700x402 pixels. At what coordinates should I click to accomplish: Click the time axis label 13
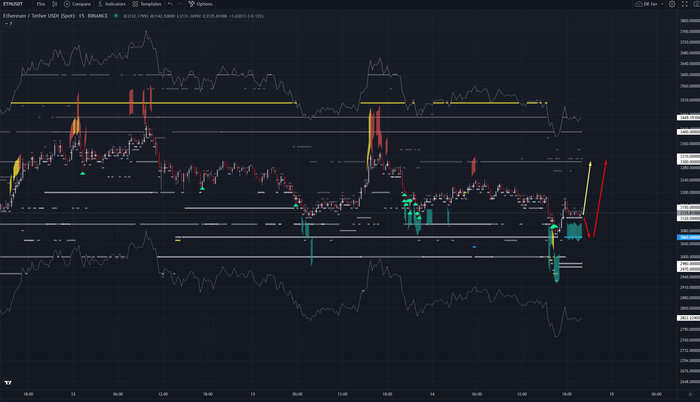[x=253, y=394]
